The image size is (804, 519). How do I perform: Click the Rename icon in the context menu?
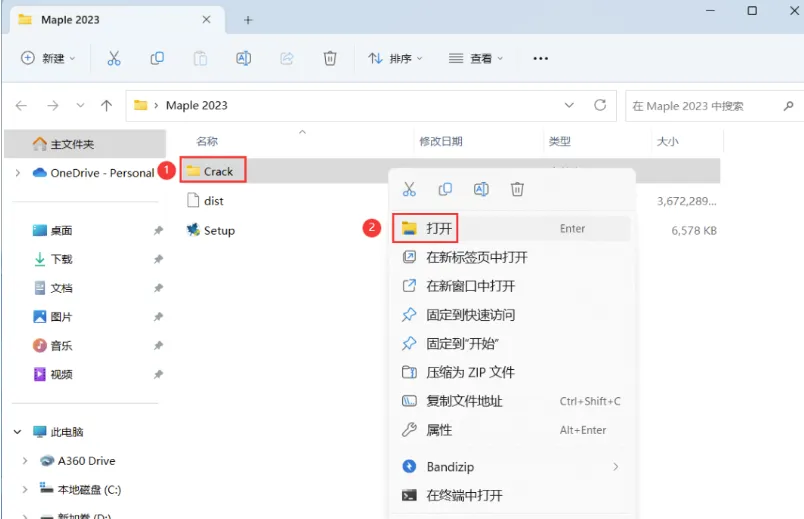coord(481,189)
